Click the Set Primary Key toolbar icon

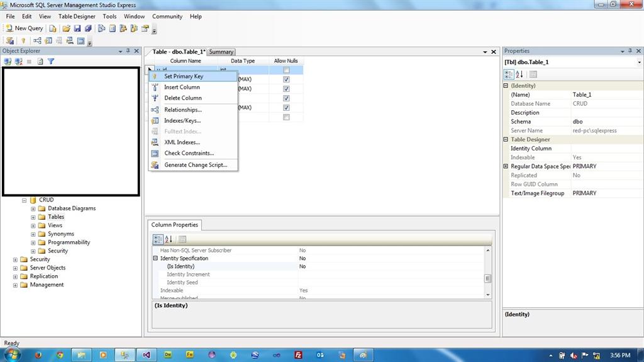click(x=23, y=40)
